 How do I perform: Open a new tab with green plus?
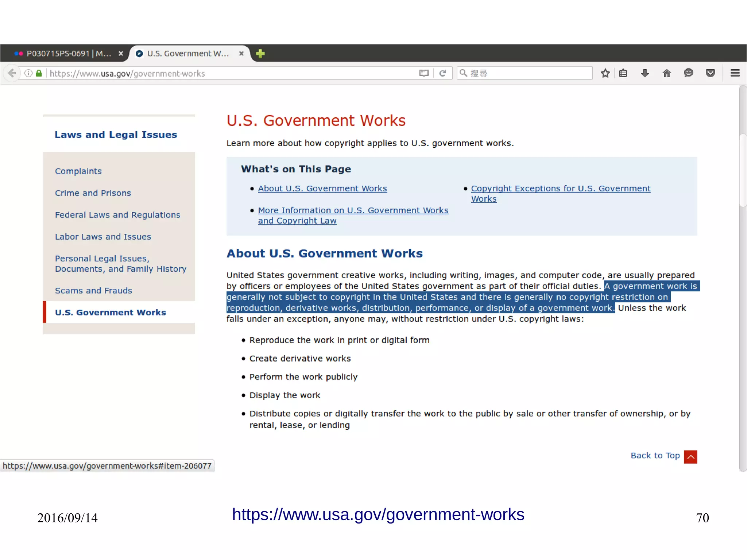tap(260, 54)
